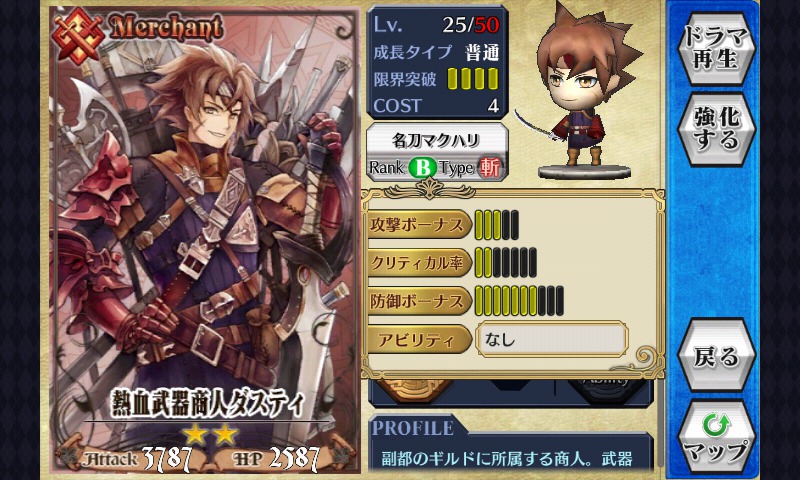Click the 限界突破 yellow gauge bars
Screen dimensions: 800x480
[x=472, y=79]
